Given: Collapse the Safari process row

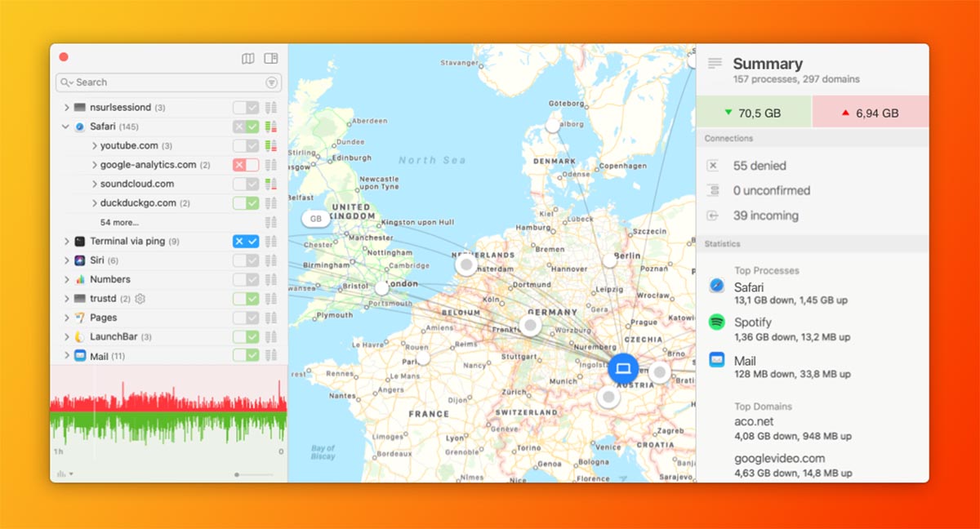Looking at the screenshot, I should pyautogui.click(x=66, y=127).
